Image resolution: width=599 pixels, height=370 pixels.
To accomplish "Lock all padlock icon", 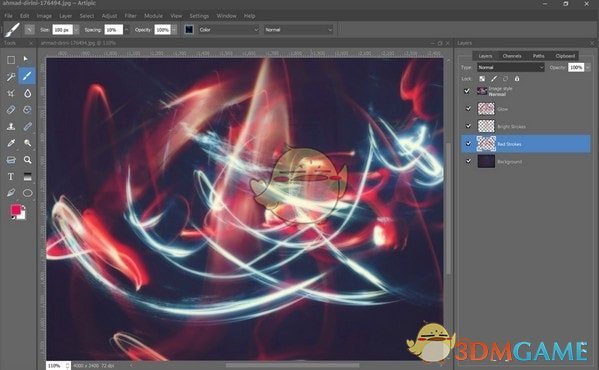I will 517,79.
